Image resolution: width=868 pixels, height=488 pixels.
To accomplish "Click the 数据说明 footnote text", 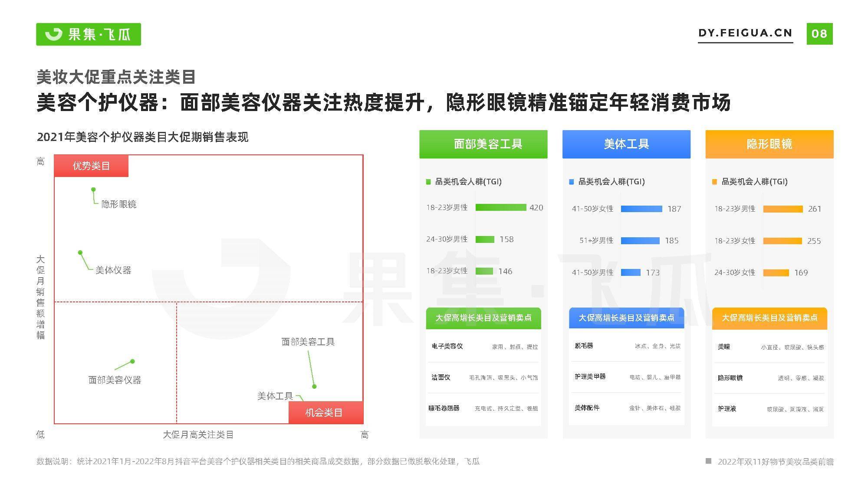I will pos(258,462).
